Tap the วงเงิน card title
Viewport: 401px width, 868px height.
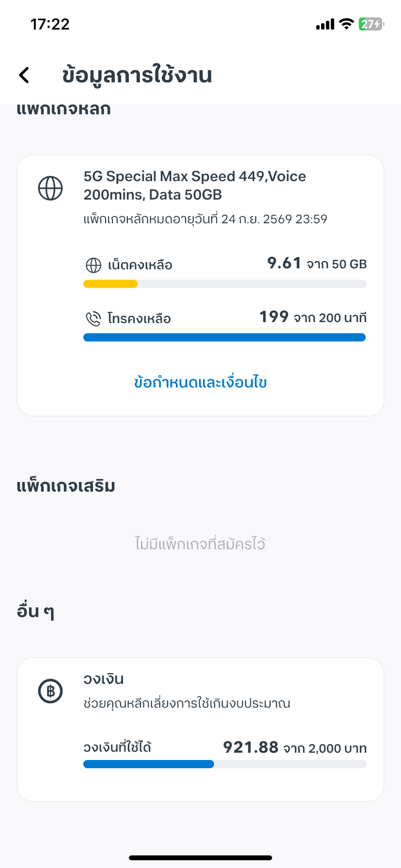click(104, 679)
